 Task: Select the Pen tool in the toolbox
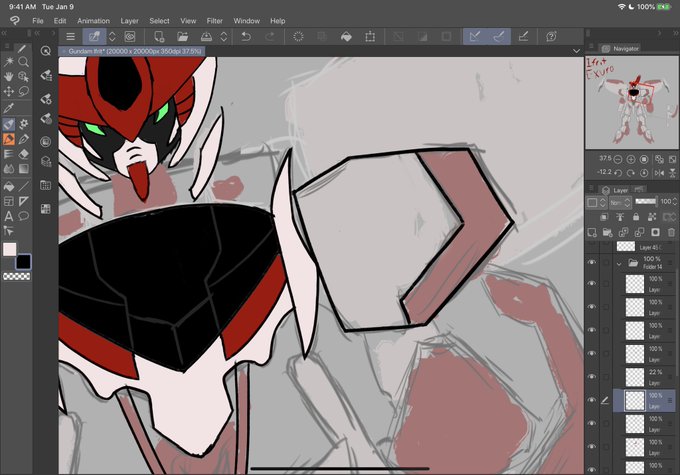(23, 139)
